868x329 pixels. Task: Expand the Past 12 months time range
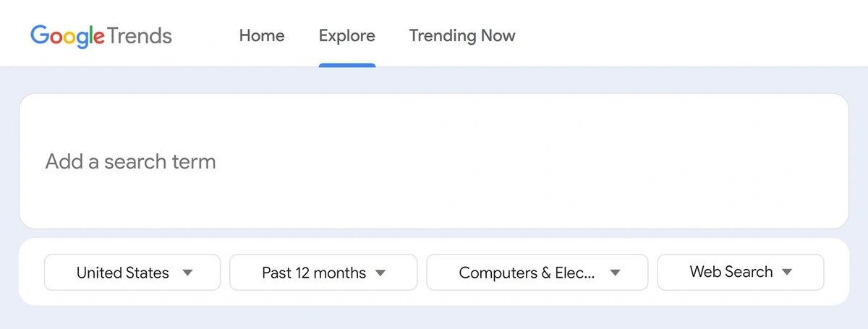pyautogui.click(x=323, y=273)
